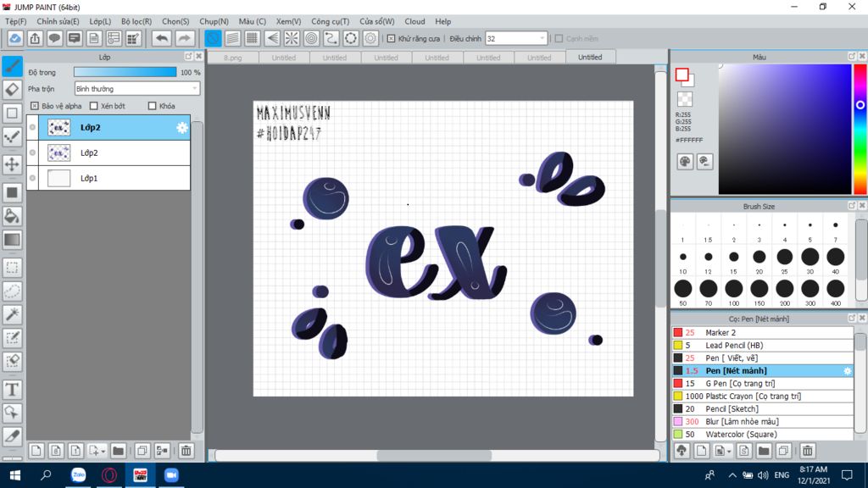Screen dimensions: 868x488
Task: Delete layer using Layer panel trash icon
Action: 186,451
